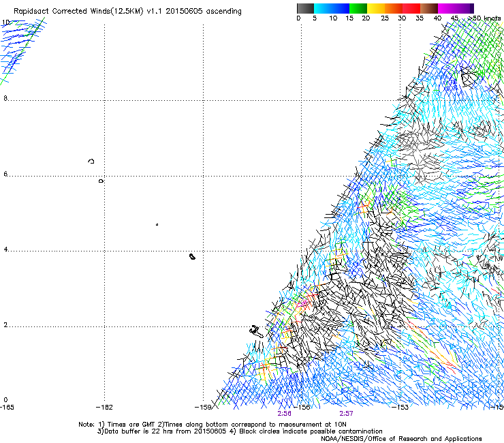Click the latitude label '6'

(5, 174)
